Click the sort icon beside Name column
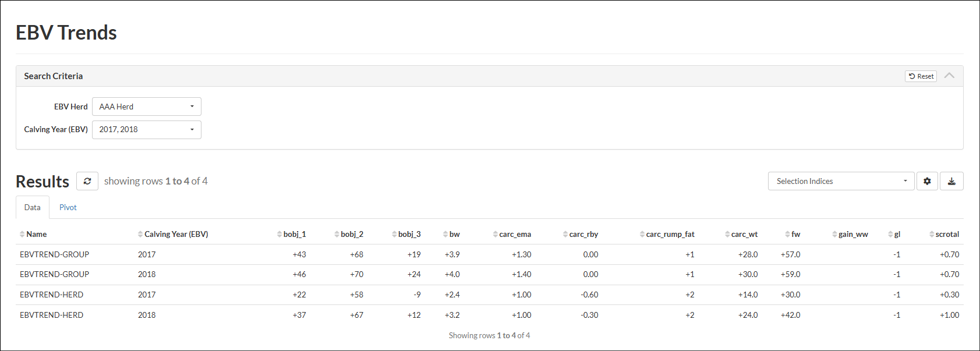980x351 pixels. [22, 234]
